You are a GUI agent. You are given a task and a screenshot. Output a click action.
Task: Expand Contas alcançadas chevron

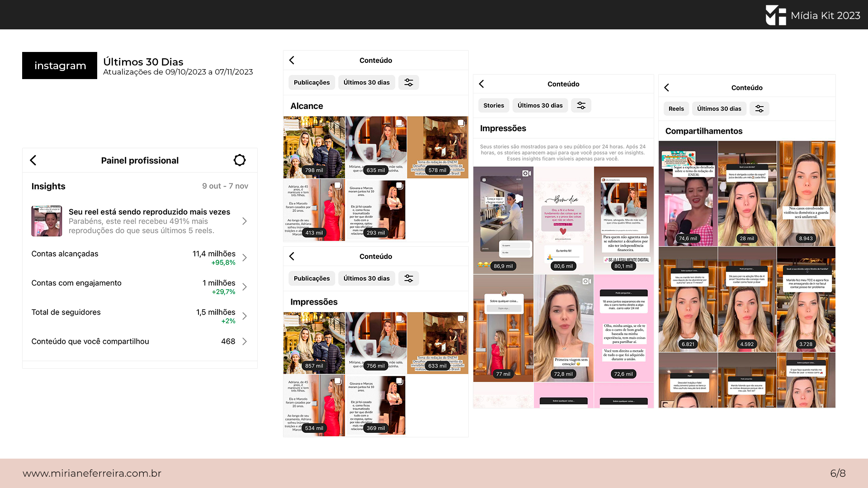[x=245, y=258]
